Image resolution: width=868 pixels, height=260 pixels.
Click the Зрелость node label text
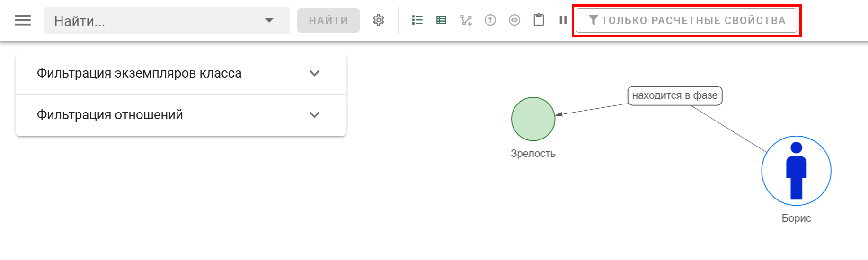(533, 154)
